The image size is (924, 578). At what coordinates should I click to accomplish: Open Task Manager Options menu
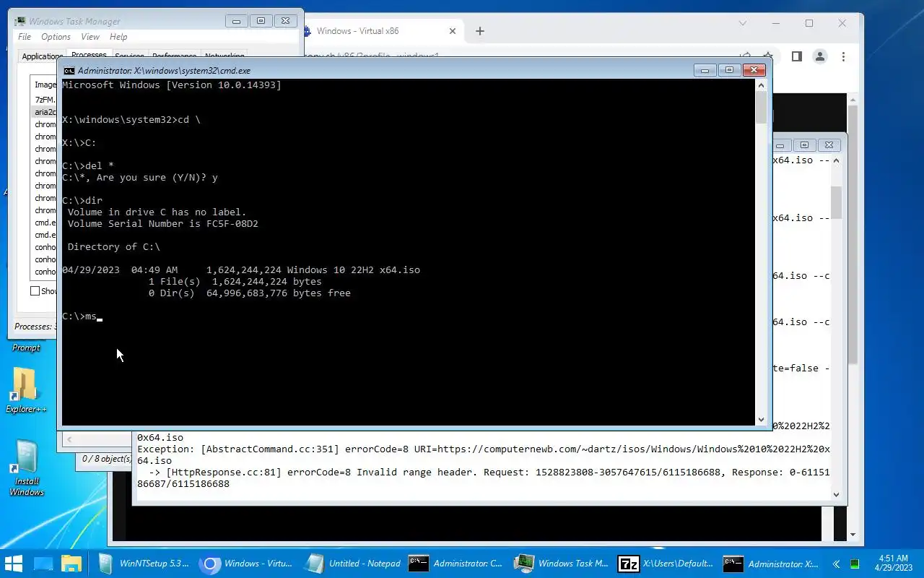[56, 37]
